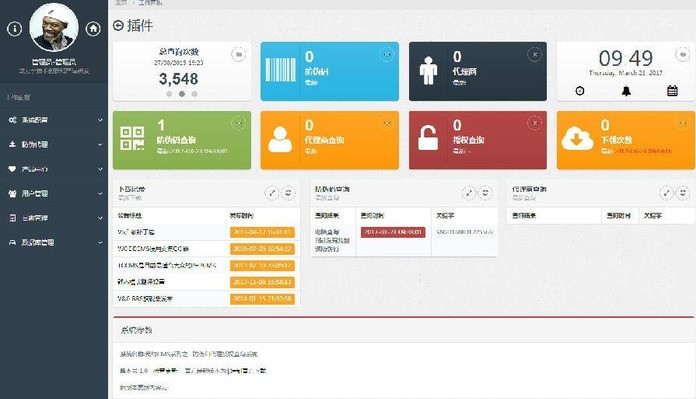Click the breadcrumb link at page top
Image resolution: width=696 pixels, height=399 pixels.
point(121,3)
